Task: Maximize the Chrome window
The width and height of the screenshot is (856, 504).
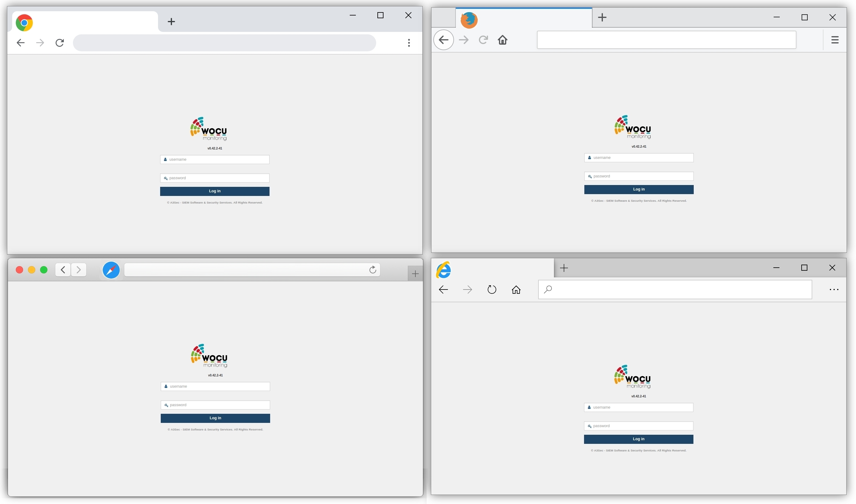Action: (x=380, y=15)
